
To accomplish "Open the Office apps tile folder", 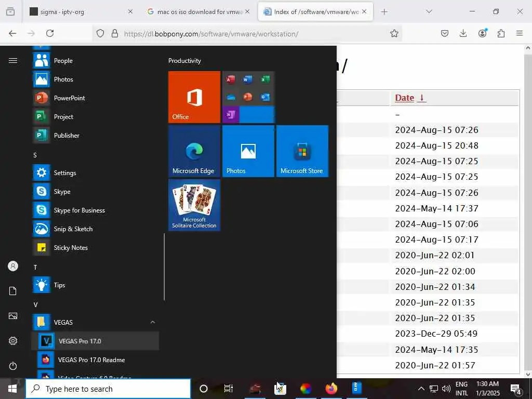I will tap(248, 97).
